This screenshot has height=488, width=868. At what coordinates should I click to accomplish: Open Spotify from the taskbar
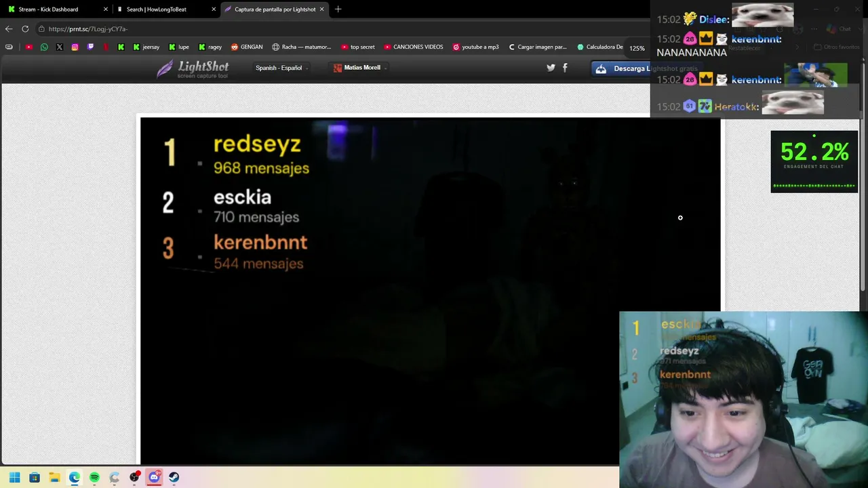(x=94, y=477)
